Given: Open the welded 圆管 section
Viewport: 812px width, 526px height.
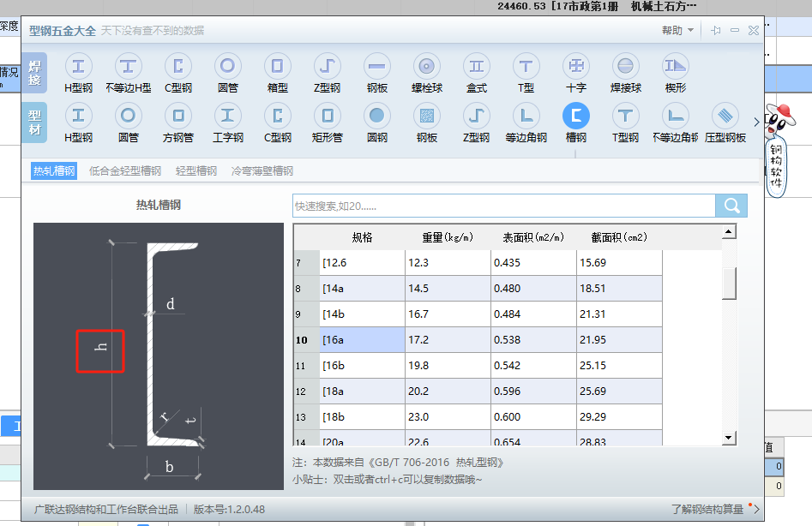Looking at the screenshot, I should click(227, 66).
